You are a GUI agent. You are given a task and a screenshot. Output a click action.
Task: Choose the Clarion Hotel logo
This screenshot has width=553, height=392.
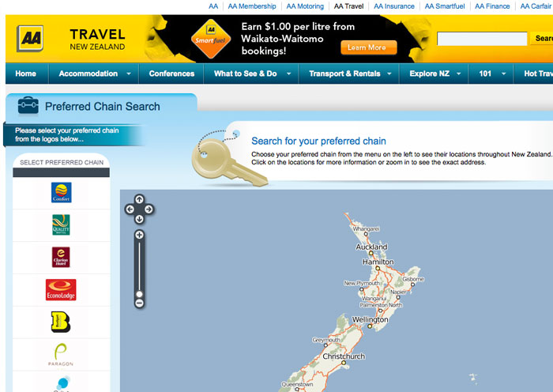tap(61, 257)
